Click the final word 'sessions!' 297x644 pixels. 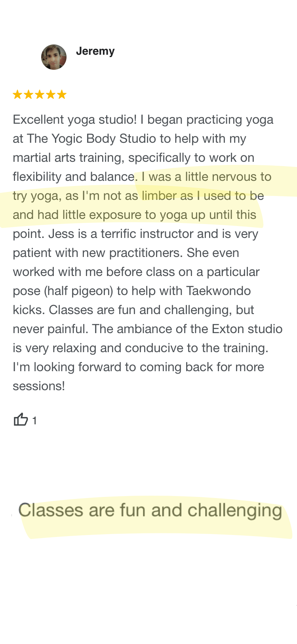click(x=39, y=386)
